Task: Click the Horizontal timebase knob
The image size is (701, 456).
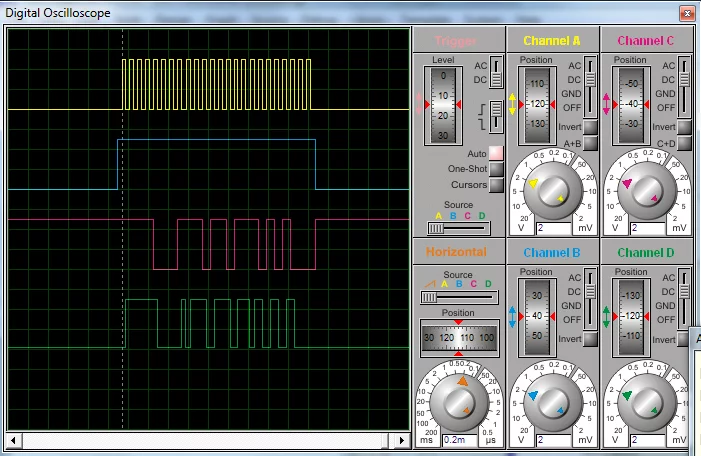Action: pos(460,402)
